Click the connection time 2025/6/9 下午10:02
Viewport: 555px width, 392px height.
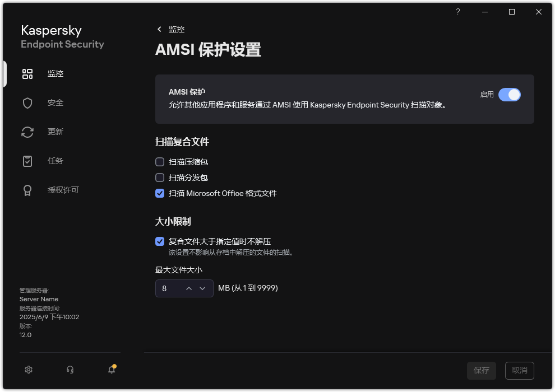click(x=49, y=317)
